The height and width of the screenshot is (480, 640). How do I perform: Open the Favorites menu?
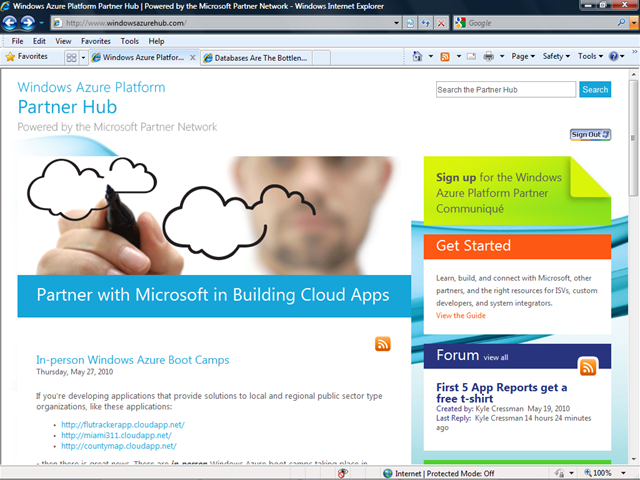point(96,41)
